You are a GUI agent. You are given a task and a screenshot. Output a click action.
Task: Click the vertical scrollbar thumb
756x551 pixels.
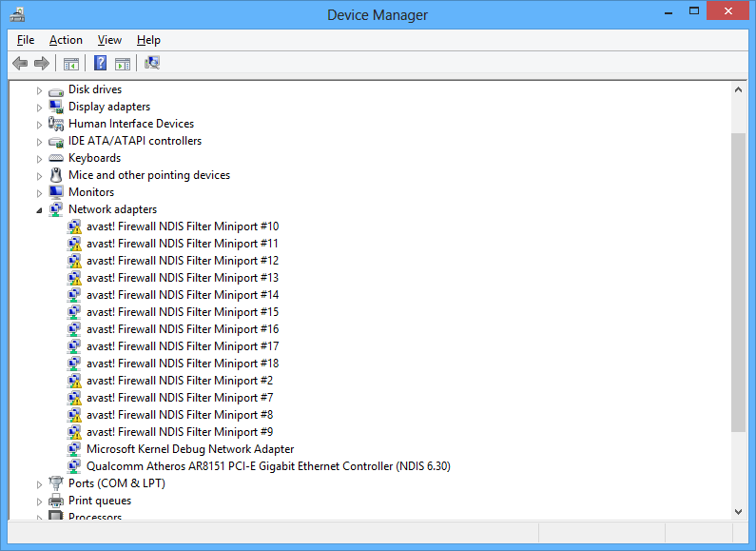738,283
